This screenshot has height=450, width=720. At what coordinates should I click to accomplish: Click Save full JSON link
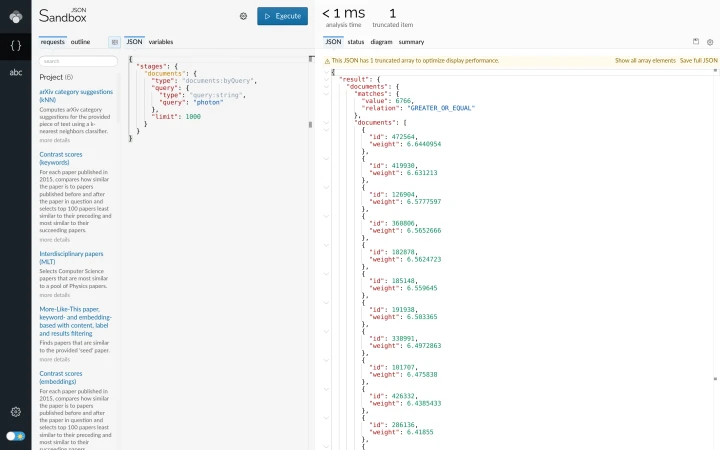698,61
